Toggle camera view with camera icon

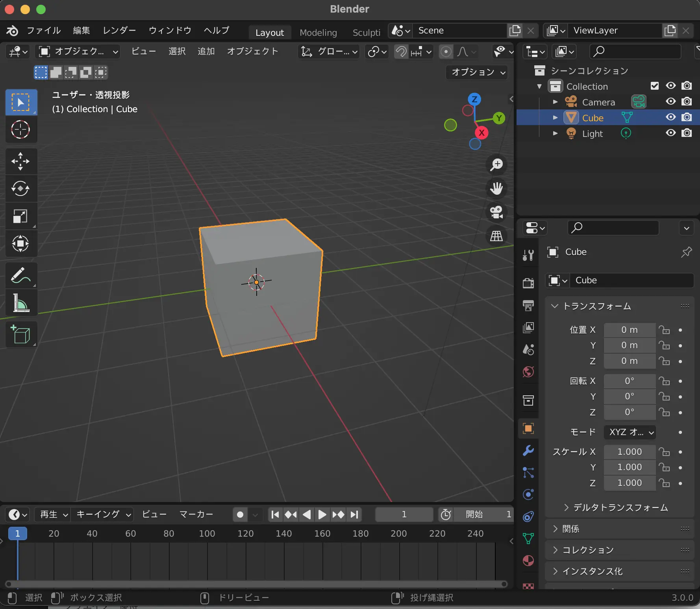496,212
